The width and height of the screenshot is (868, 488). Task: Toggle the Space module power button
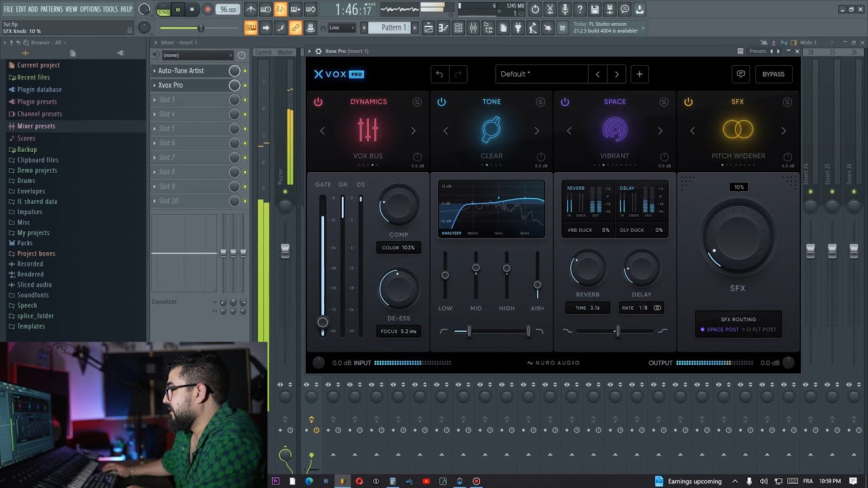coord(565,102)
